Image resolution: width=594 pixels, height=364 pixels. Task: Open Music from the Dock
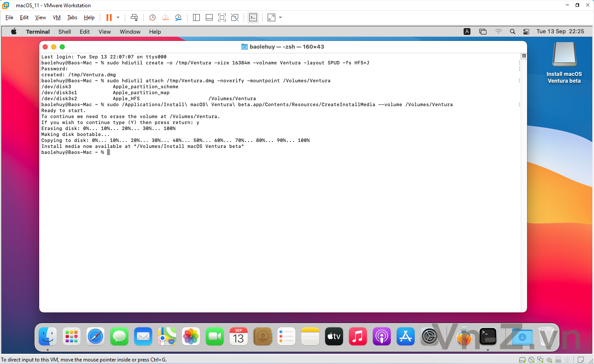pyautogui.click(x=358, y=337)
